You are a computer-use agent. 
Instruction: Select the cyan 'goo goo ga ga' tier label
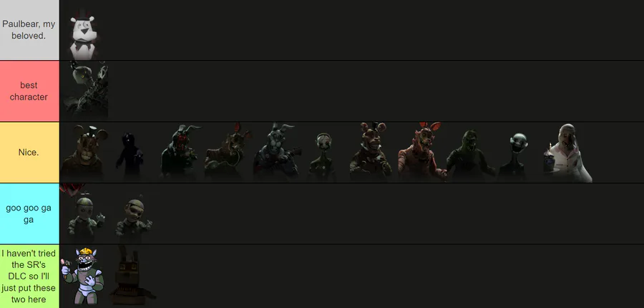tap(29, 214)
